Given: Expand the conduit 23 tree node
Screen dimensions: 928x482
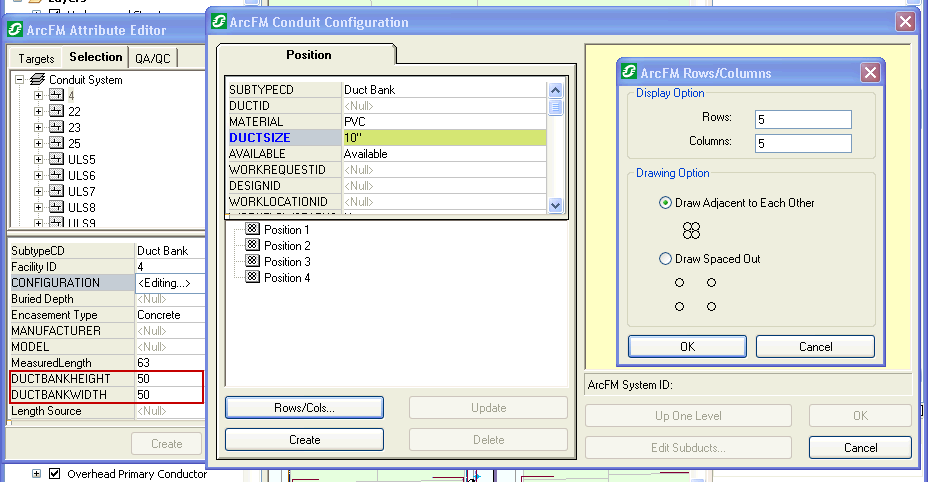Looking at the screenshot, I should 39,128.
